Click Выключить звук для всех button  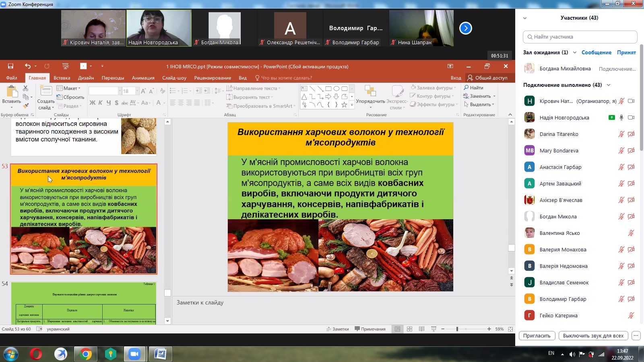(593, 336)
